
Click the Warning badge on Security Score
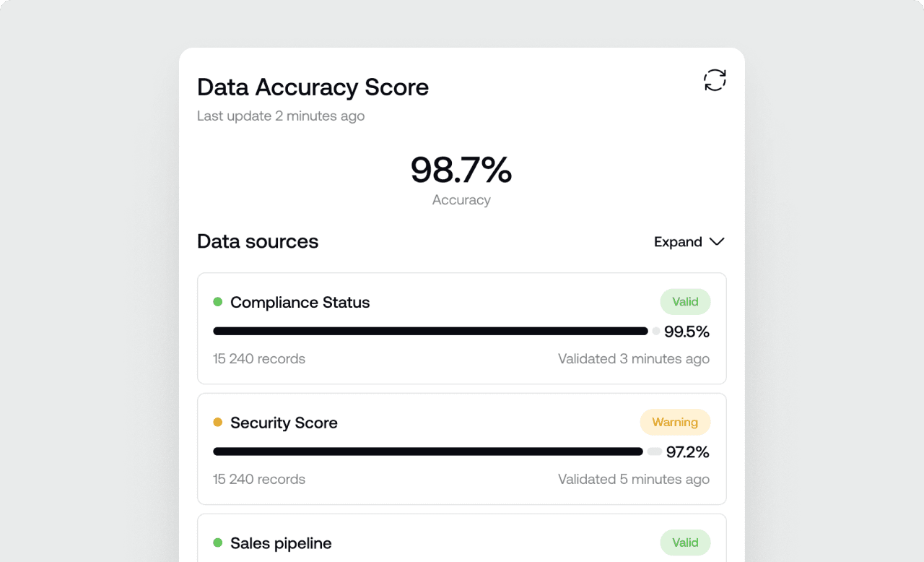pos(675,422)
